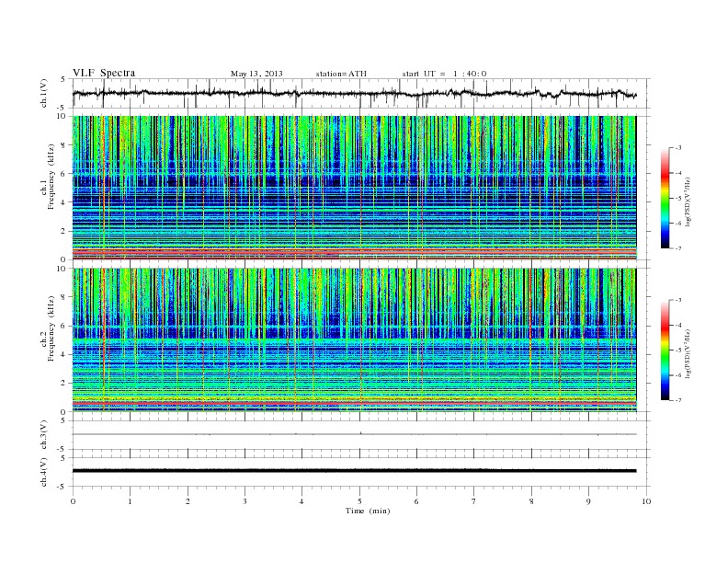
Task: Click the "station=ATH" header label
Action: tap(341, 74)
